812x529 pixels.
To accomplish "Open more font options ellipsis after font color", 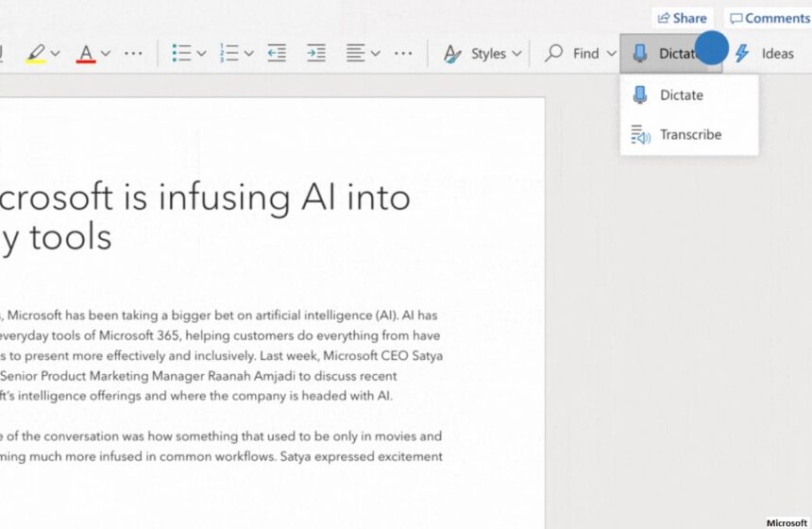I will pyautogui.click(x=133, y=53).
